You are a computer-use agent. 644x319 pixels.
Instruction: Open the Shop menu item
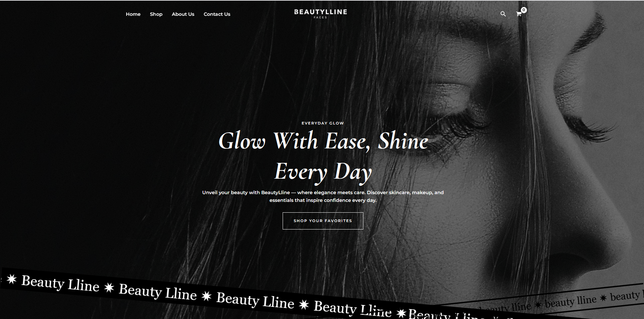pyautogui.click(x=156, y=14)
